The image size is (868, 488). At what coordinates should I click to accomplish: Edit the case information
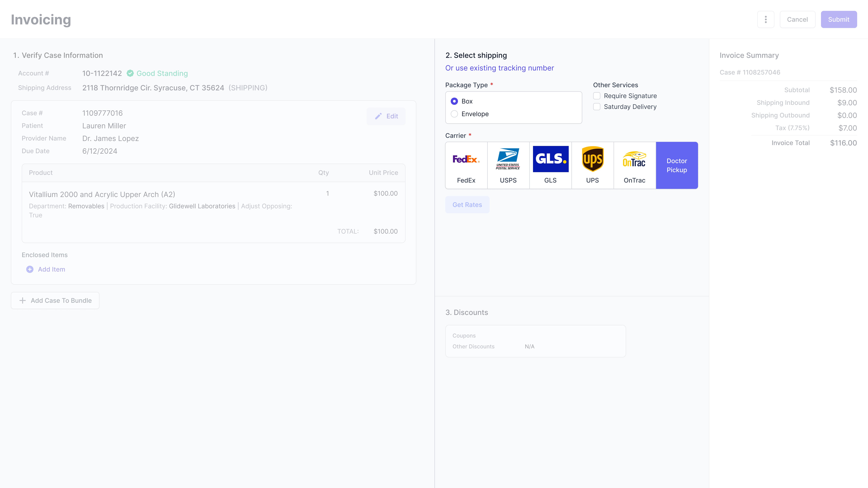(x=386, y=116)
